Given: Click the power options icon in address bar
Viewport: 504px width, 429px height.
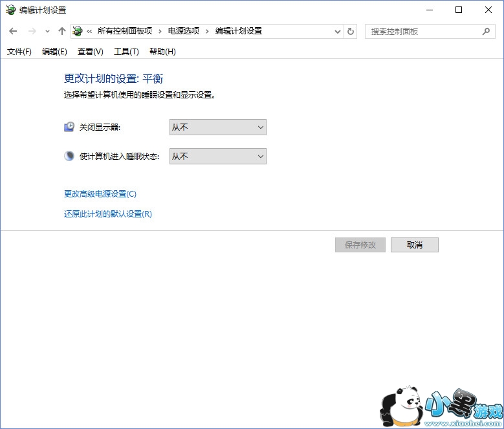Looking at the screenshot, I should (x=77, y=31).
